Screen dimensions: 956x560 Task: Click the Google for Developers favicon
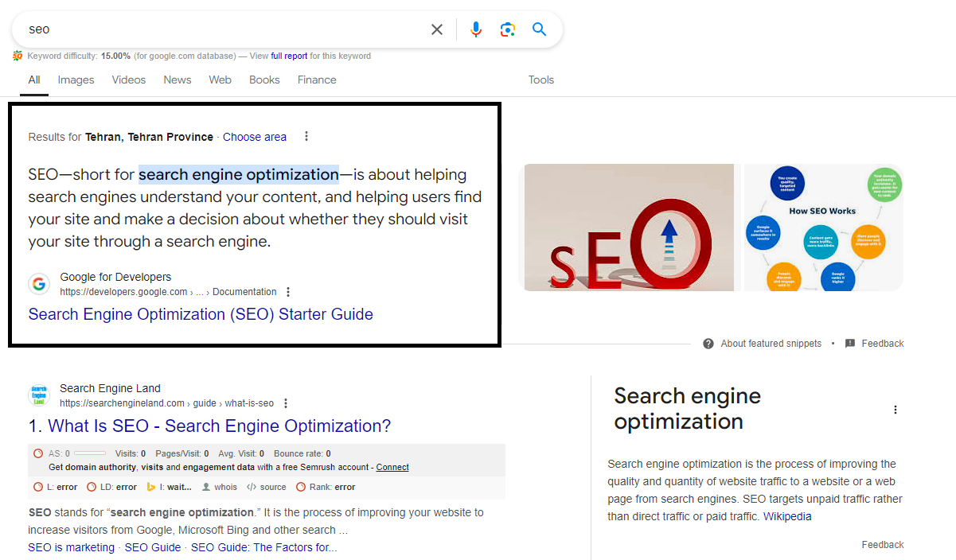[39, 284]
